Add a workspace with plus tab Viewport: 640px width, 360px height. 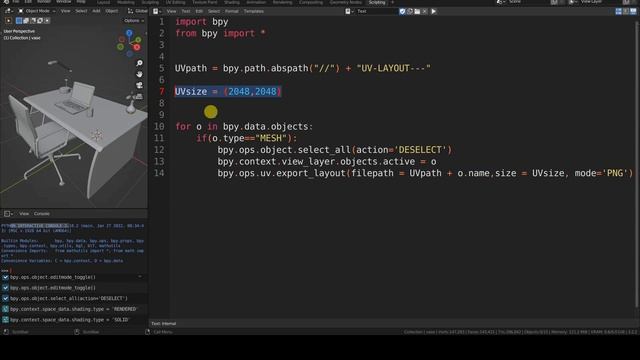coord(393,2)
